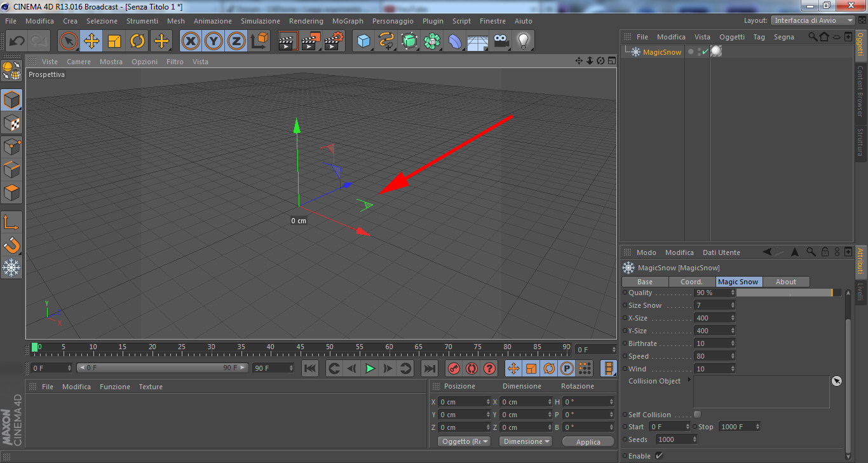Viewport: 868px width, 463px height.
Task: Switch to the Coord. tab
Action: [x=692, y=282]
